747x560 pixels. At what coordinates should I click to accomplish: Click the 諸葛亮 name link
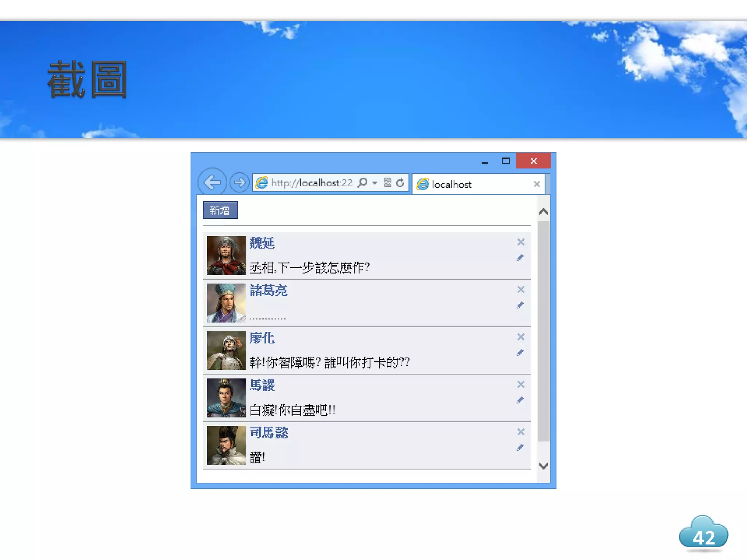click(x=268, y=291)
